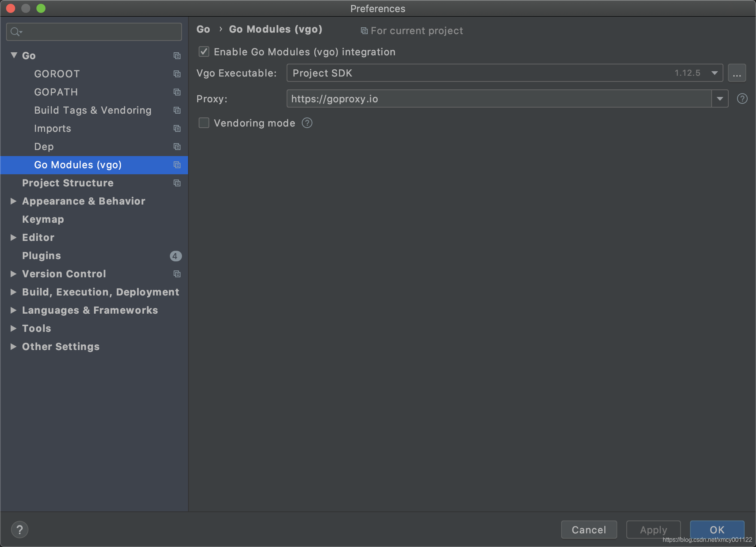
Task: Collapse the Go settings tree node
Action: (x=14, y=55)
